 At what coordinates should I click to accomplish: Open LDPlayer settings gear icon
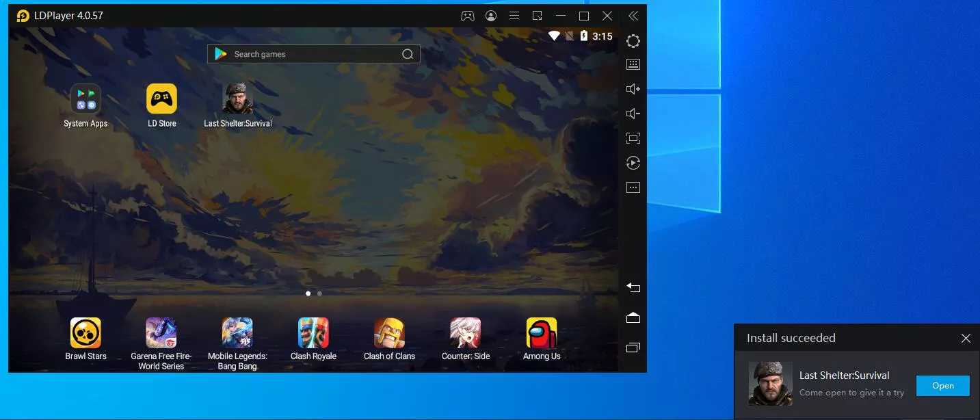[633, 41]
